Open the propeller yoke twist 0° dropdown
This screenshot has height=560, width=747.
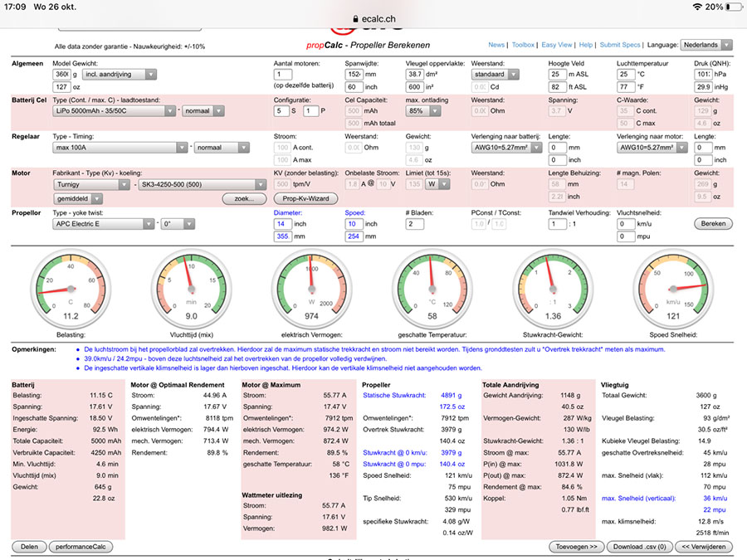coord(178,224)
